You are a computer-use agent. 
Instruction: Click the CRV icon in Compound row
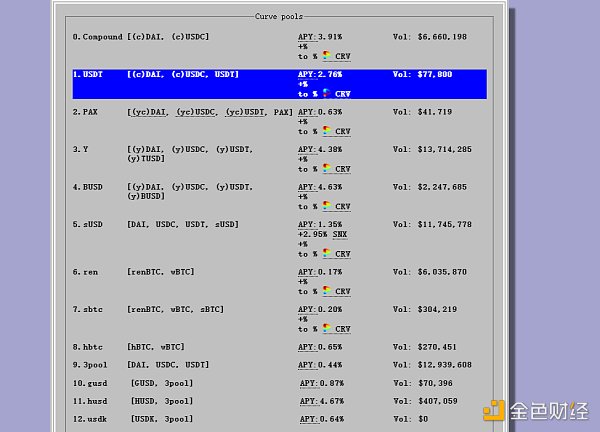click(x=327, y=57)
